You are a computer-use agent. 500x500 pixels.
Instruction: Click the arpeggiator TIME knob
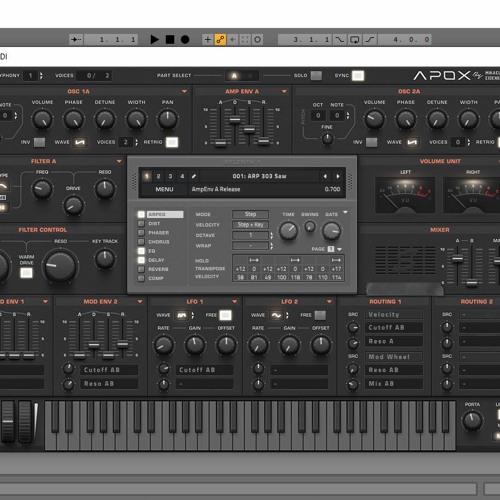pos(288,231)
